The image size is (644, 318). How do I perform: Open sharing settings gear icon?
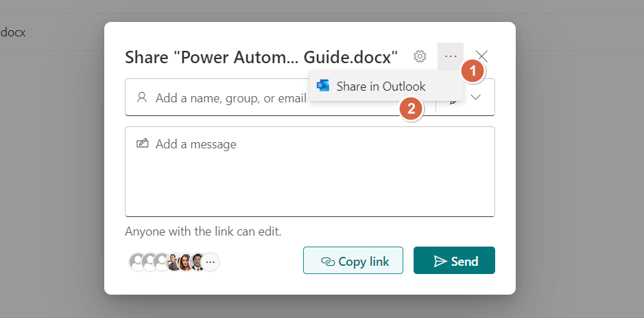(420, 56)
